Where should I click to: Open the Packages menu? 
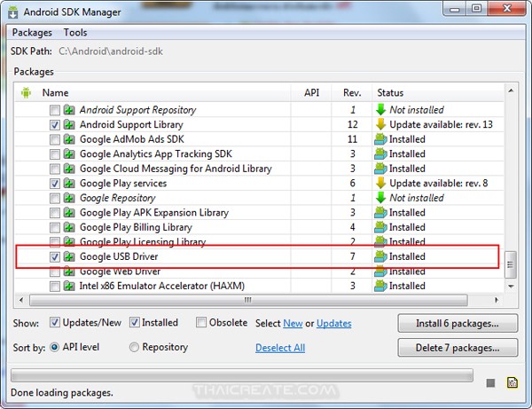click(x=32, y=33)
